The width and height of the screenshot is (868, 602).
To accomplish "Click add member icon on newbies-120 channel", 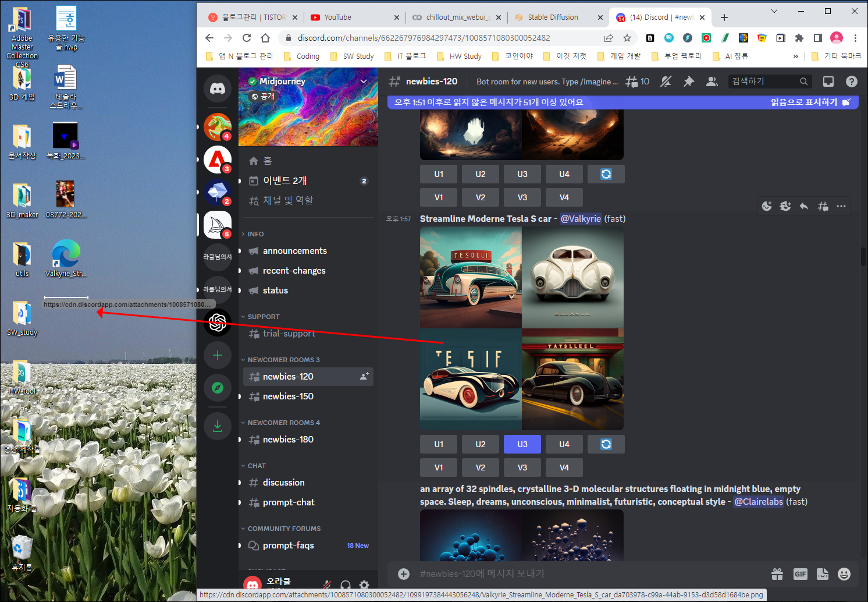I will pyautogui.click(x=364, y=377).
